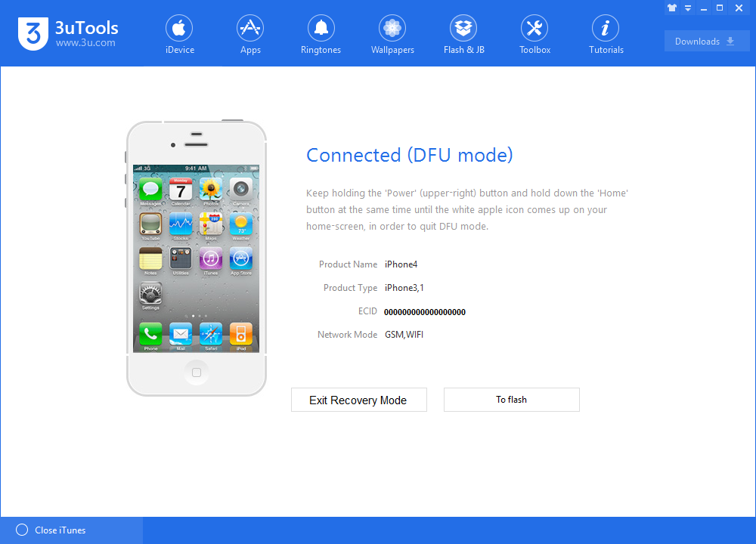Click the Maps icon on phone image
Viewport: 756px width, 544px height.
pos(211,224)
